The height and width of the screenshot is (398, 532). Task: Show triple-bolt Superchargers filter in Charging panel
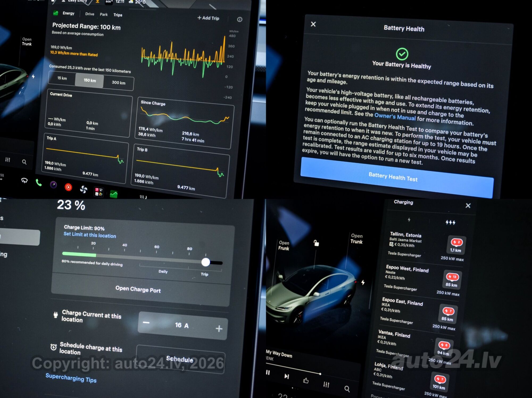point(450,222)
